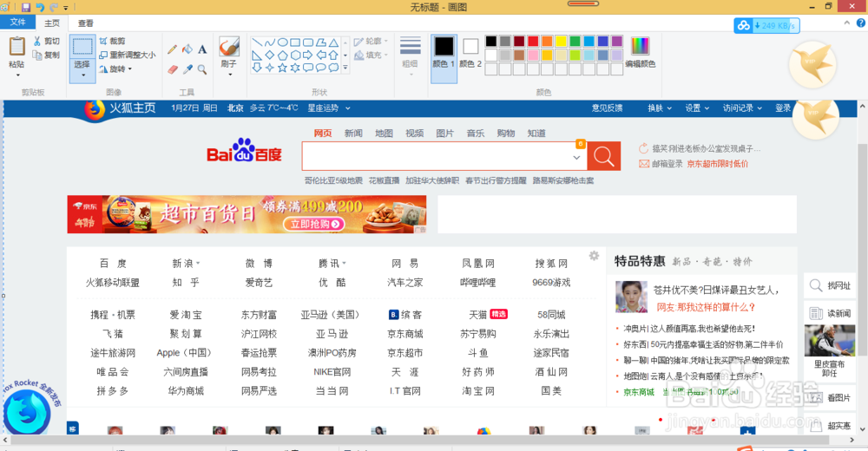Expand the 刷子 brushes dropdown arrow

(229, 75)
